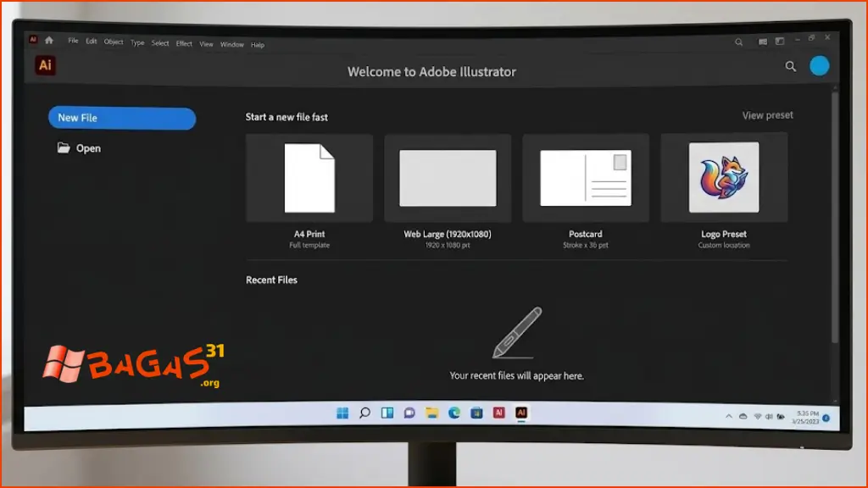Click the Open button with folder icon
The image size is (868, 488).
pos(79,148)
